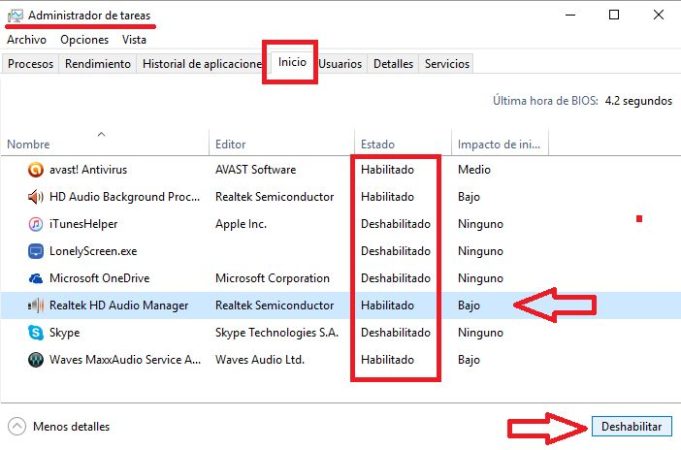Click the Realtek HD Audio Manager icon

(36, 305)
